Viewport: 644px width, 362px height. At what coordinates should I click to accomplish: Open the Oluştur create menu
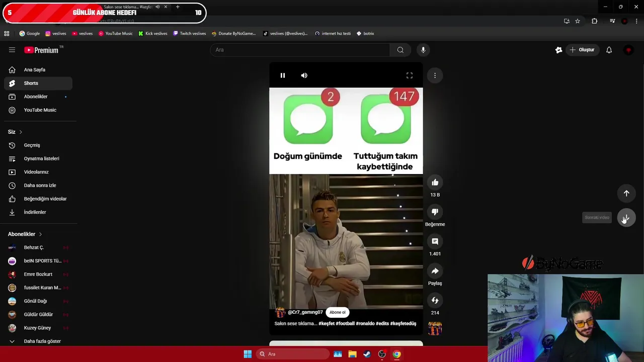[x=582, y=50]
